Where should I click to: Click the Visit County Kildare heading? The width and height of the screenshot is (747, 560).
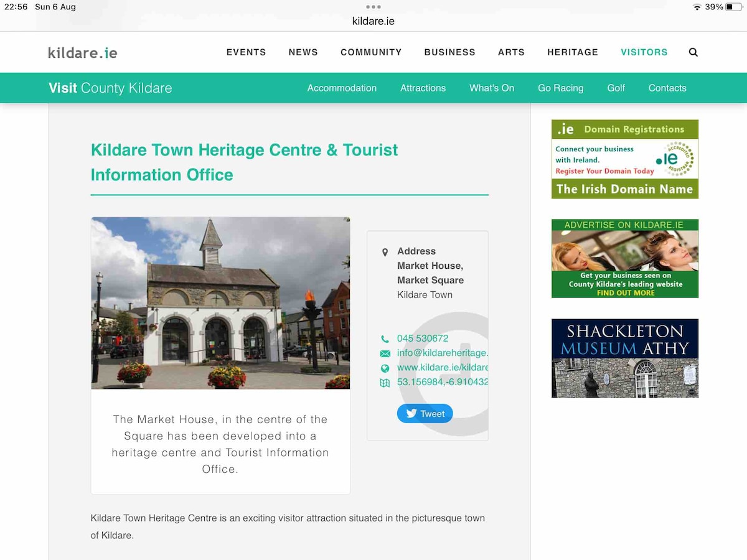110,88
